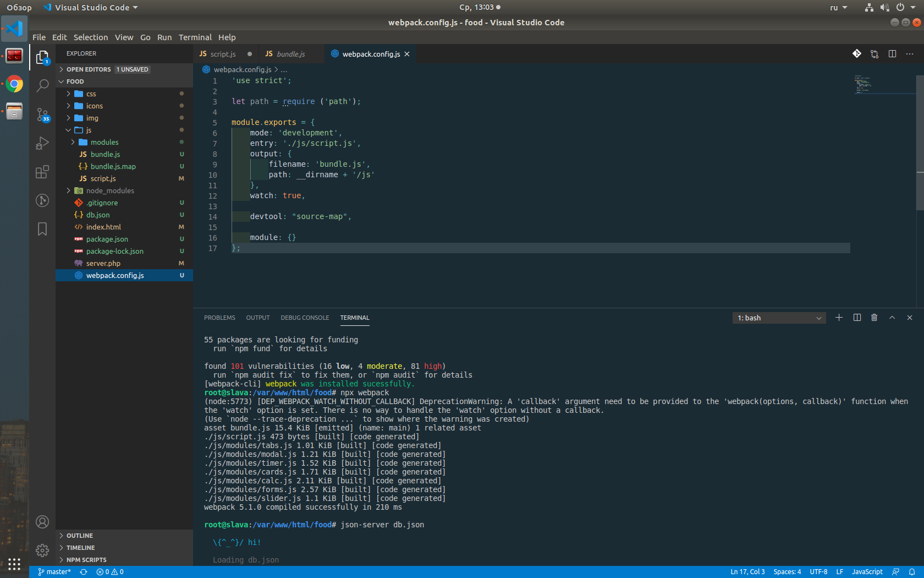Screen dimensions: 924x578
Task: Open errors and warnings counter in status bar
Action: point(110,572)
